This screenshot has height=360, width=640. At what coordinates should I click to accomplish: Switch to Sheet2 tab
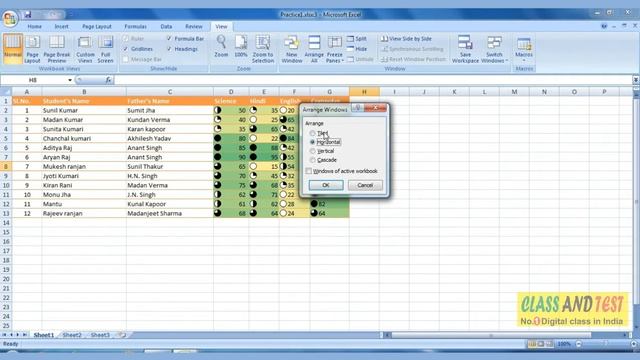pos(72,335)
